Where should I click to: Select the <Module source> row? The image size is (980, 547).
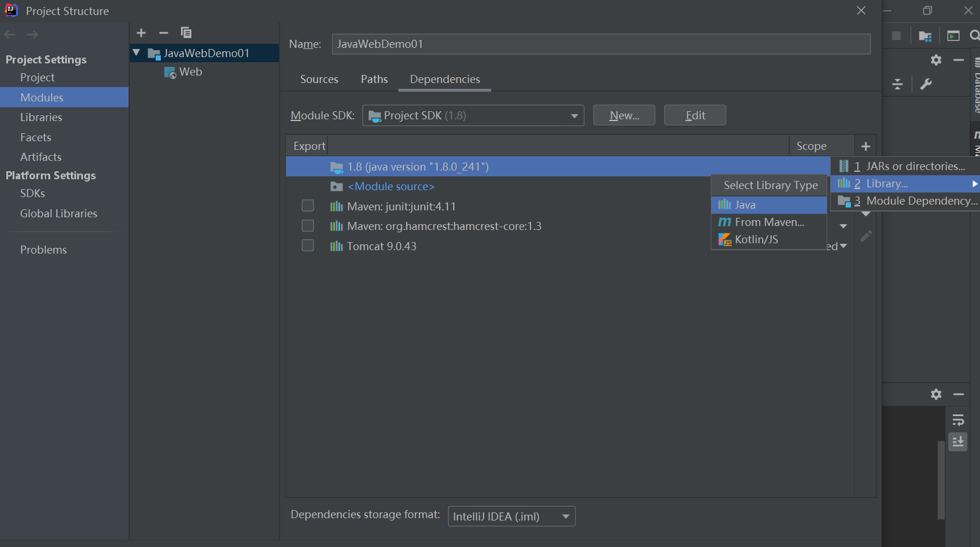coord(391,186)
